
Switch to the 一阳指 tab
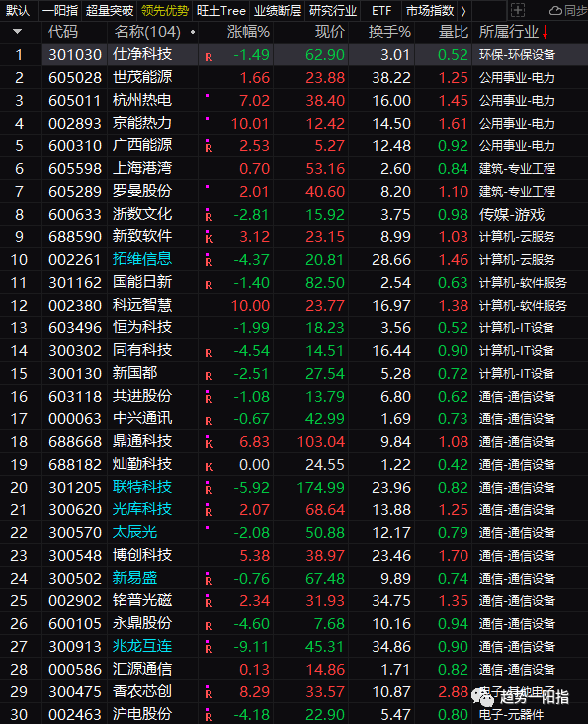tap(60, 10)
